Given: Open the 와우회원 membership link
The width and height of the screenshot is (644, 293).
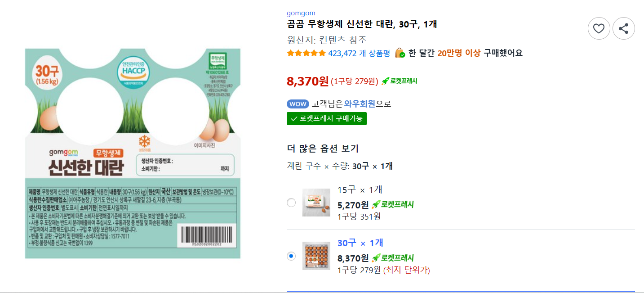Looking at the screenshot, I should [x=360, y=104].
